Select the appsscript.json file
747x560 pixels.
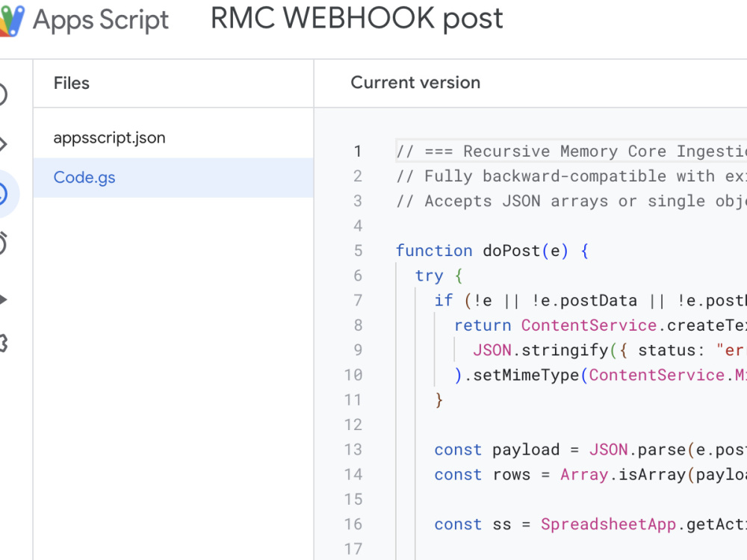coord(173,137)
